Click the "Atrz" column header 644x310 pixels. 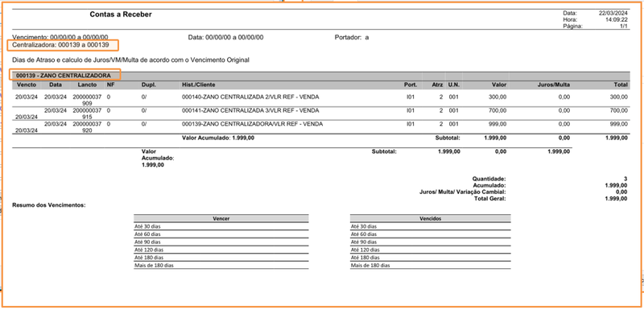(x=438, y=85)
